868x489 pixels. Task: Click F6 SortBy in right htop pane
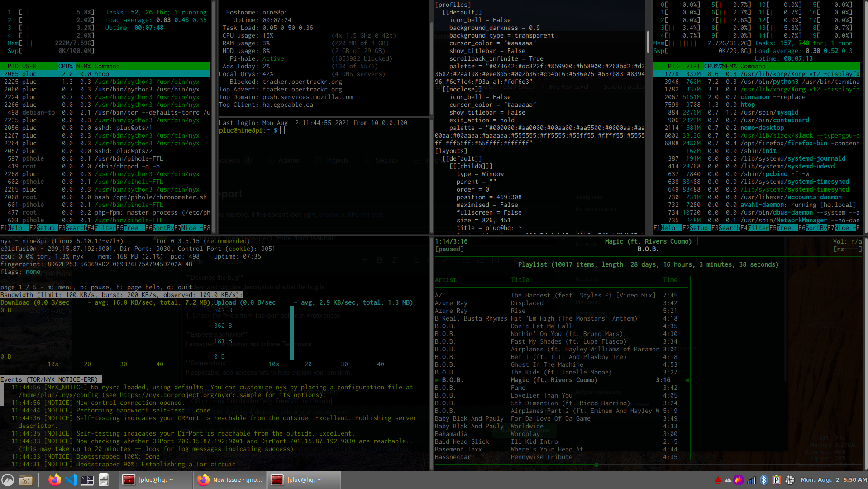[813, 228]
